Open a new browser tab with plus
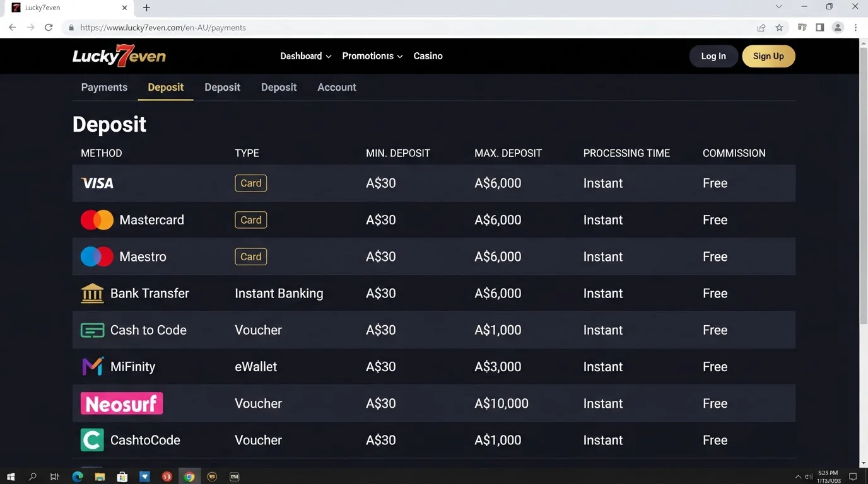The height and width of the screenshot is (484, 868). point(146,8)
